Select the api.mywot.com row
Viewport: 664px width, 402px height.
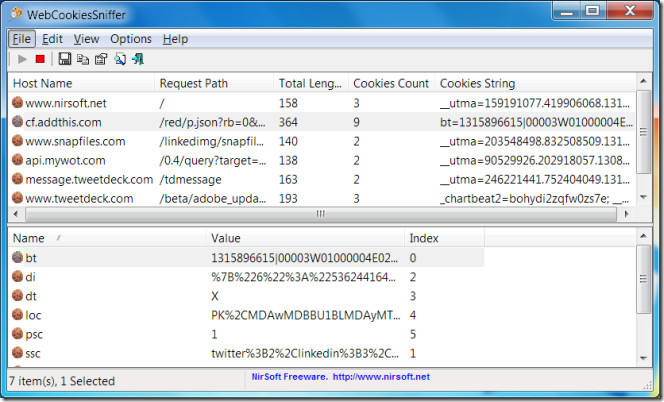point(322,160)
